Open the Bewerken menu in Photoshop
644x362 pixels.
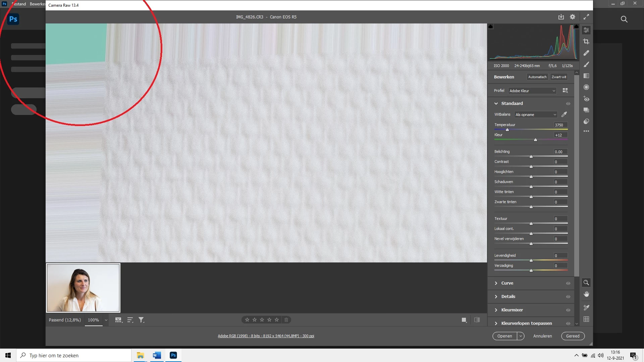[x=37, y=4]
